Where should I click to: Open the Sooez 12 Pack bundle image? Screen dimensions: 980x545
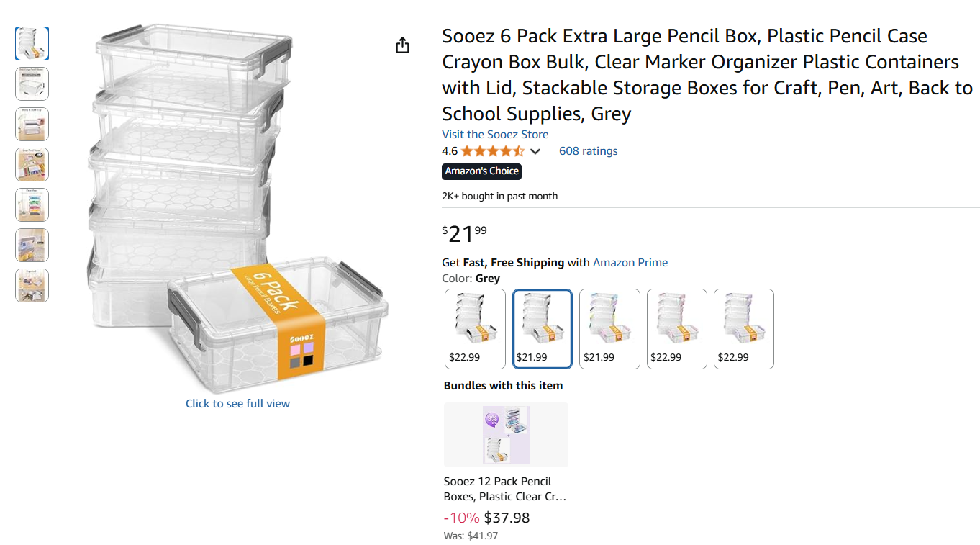(x=506, y=435)
